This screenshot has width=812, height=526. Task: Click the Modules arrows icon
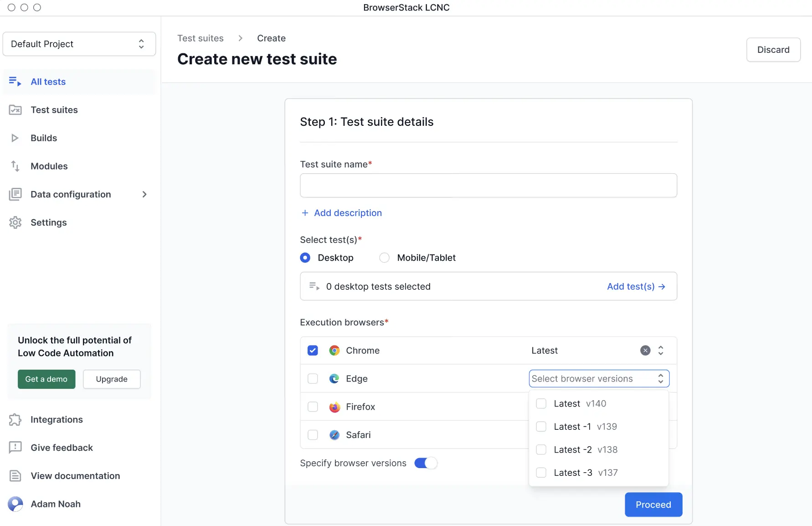[x=15, y=166]
